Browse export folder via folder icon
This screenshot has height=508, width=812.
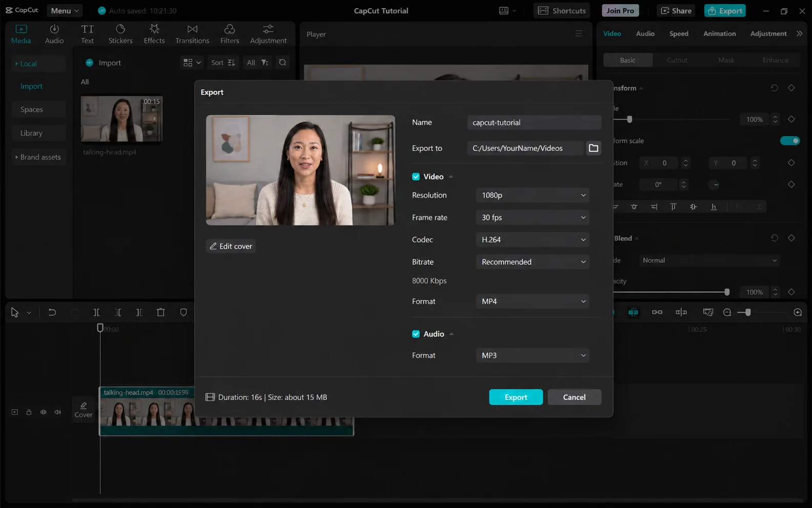click(x=593, y=148)
